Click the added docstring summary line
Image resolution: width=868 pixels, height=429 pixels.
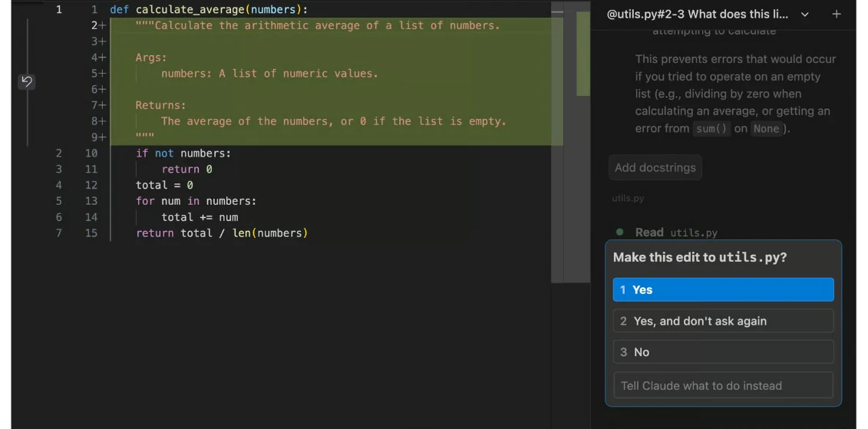click(317, 25)
